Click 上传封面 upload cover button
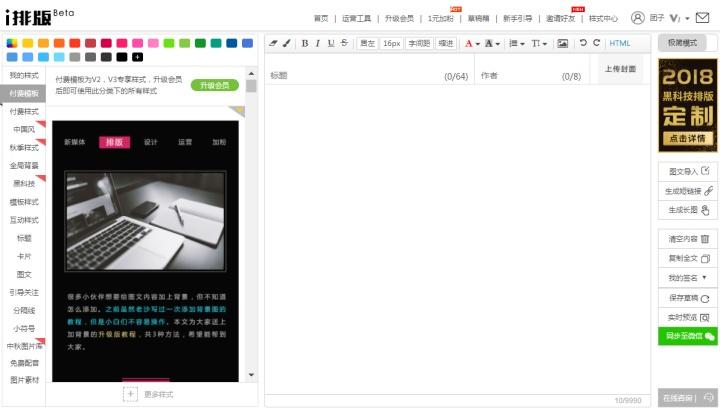 coord(620,69)
